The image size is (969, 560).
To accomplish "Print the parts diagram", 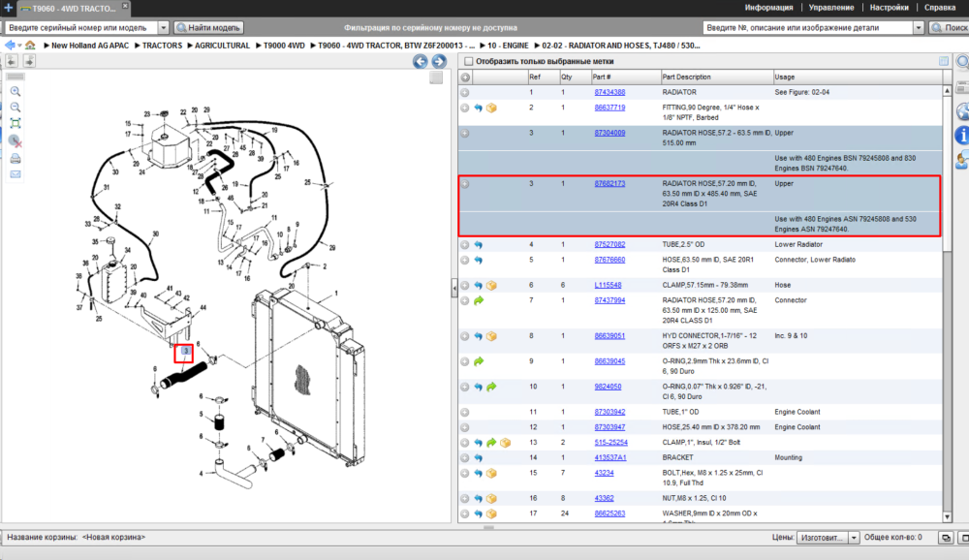I will pos(16,158).
